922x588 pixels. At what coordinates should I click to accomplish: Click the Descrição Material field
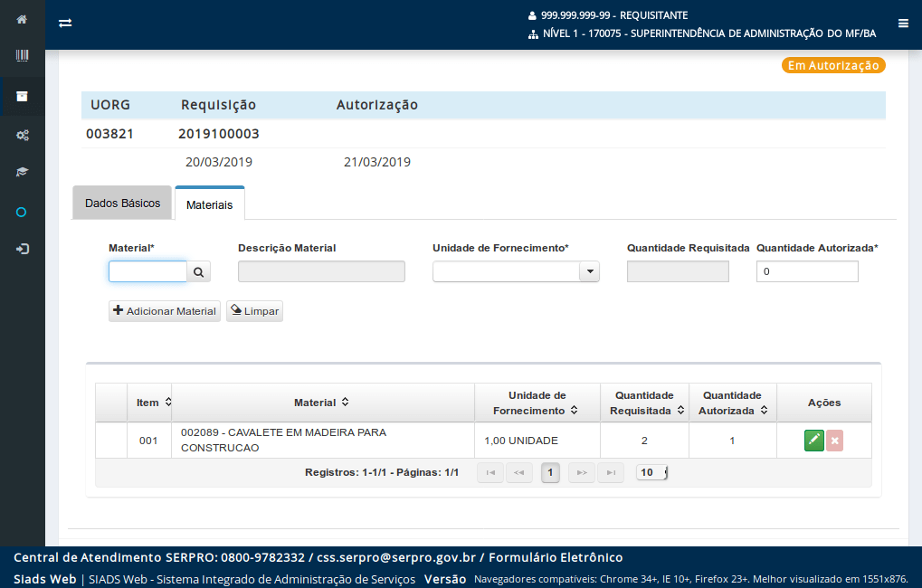[x=321, y=271]
